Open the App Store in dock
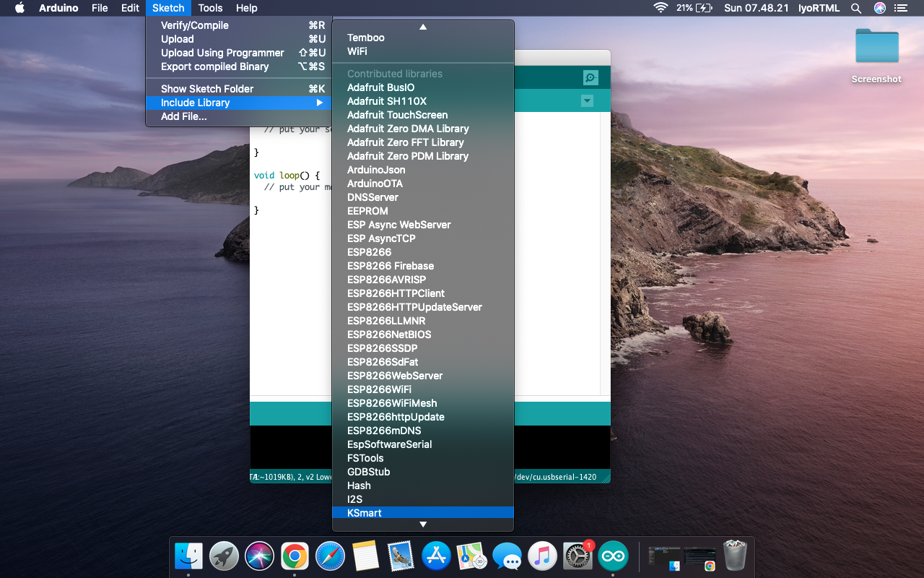Image resolution: width=924 pixels, height=578 pixels. coord(436,556)
